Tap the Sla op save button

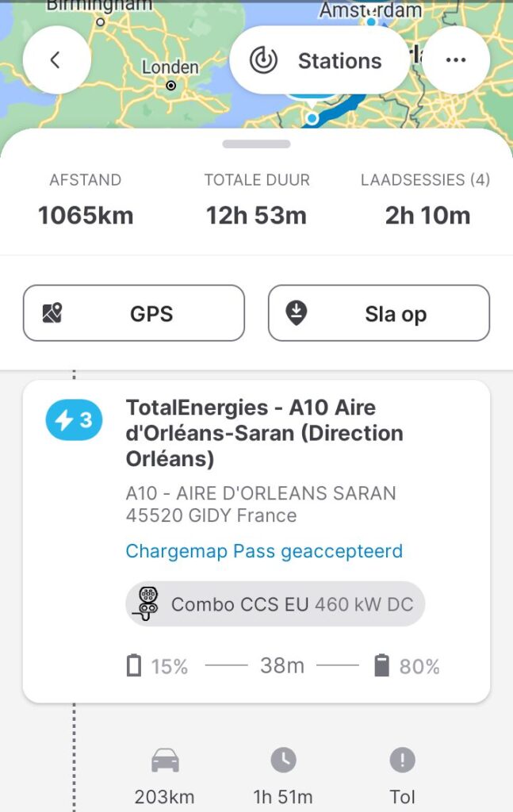[379, 313]
